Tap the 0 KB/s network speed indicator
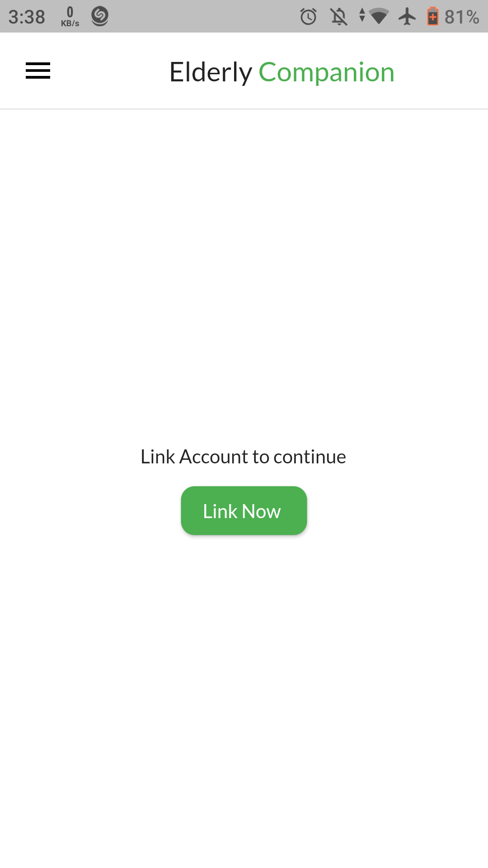Viewport: 488px width, 868px height. [70, 17]
